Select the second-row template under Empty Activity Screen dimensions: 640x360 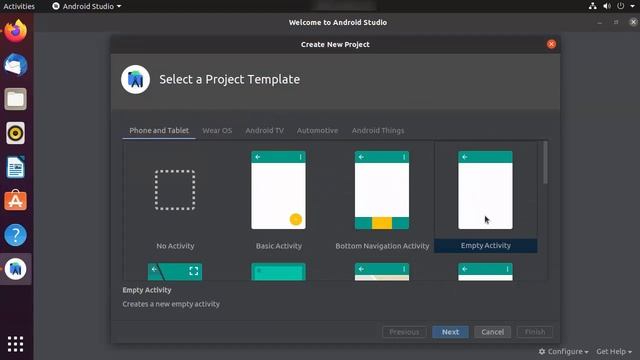click(485, 271)
